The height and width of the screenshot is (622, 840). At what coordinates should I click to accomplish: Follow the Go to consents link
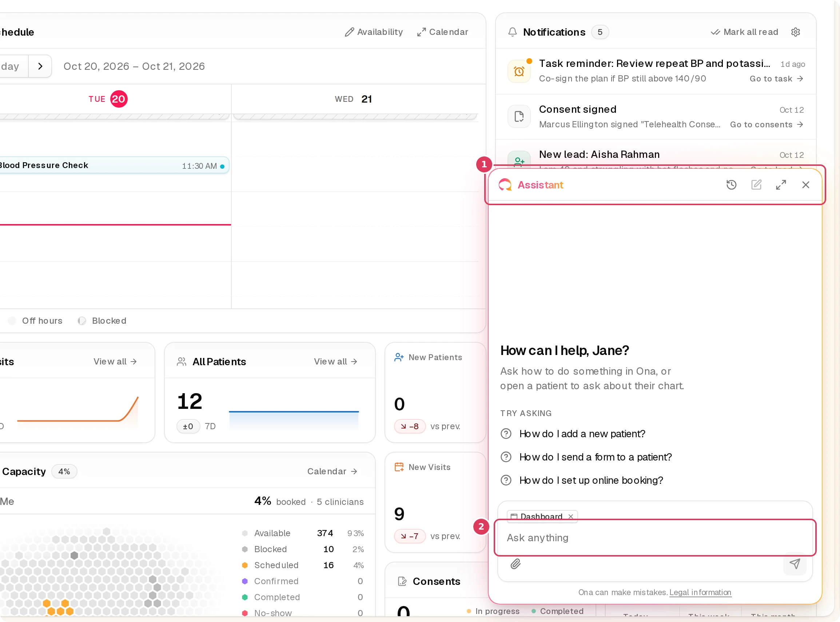(767, 125)
